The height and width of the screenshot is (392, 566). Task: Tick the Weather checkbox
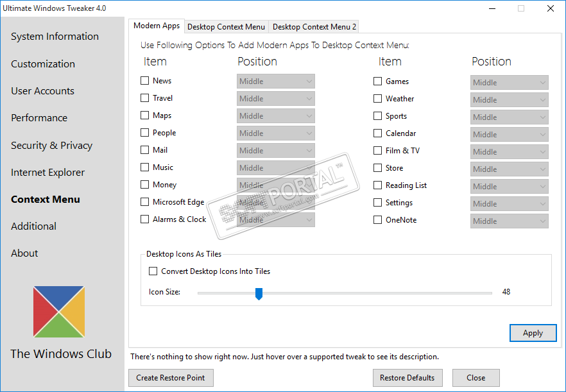377,99
